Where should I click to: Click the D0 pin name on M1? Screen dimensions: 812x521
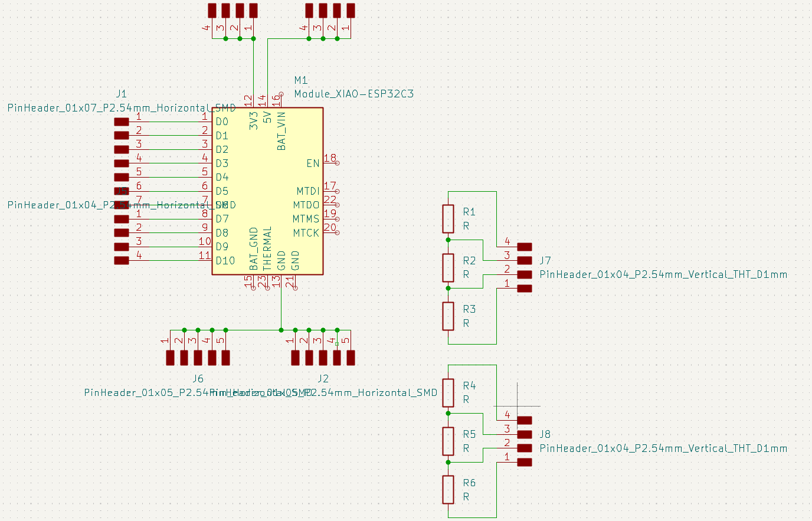coord(222,122)
